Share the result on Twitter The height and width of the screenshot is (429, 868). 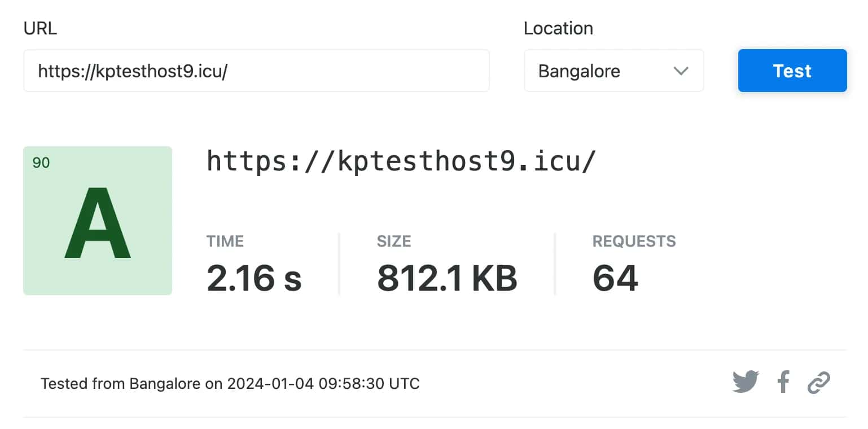pos(746,382)
